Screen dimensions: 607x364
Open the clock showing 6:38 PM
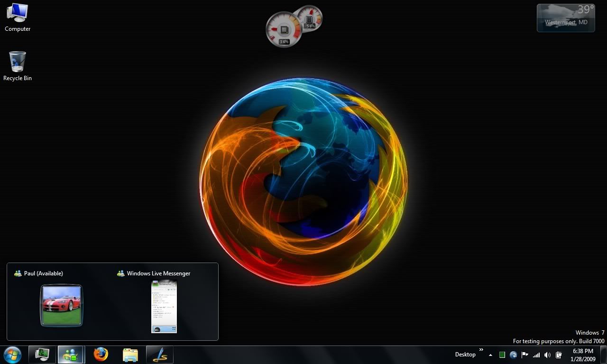[x=583, y=355]
